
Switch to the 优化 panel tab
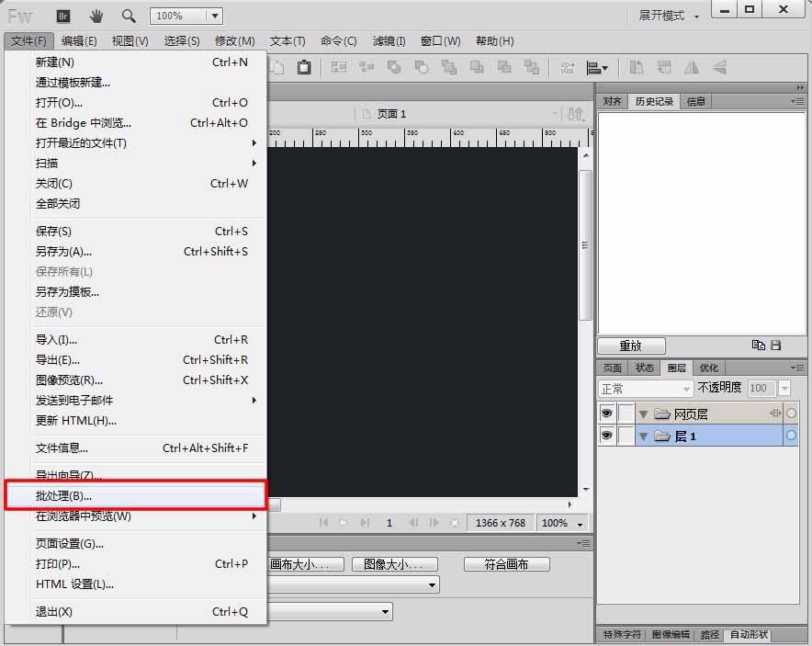coord(708,368)
